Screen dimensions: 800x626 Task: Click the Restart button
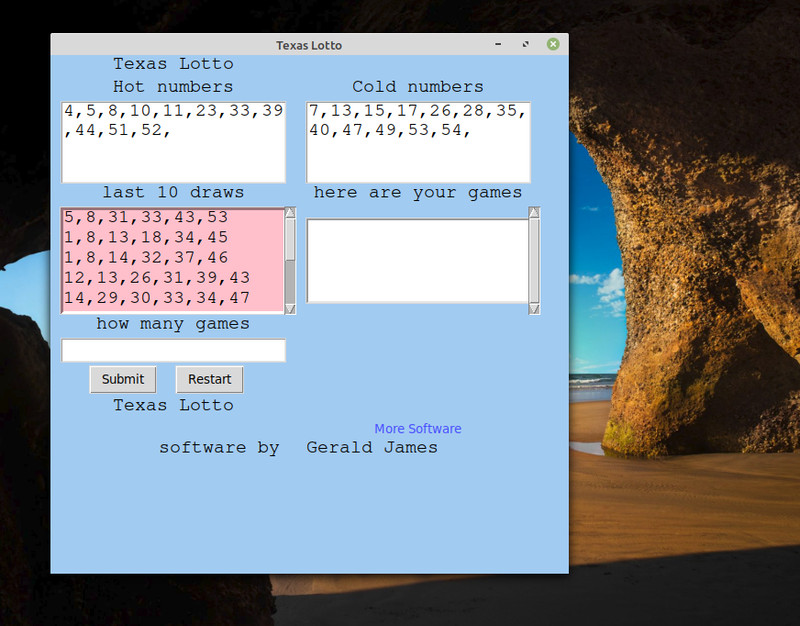click(x=209, y=380)
